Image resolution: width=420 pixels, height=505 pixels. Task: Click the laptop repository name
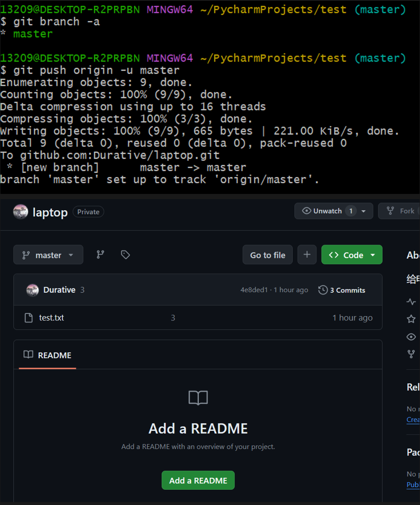click(x=50, y=212)
